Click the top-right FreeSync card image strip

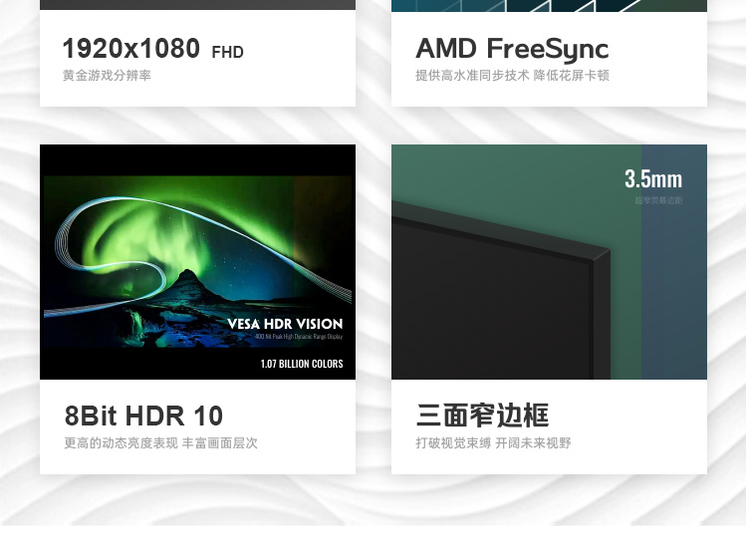pos(549,5)
